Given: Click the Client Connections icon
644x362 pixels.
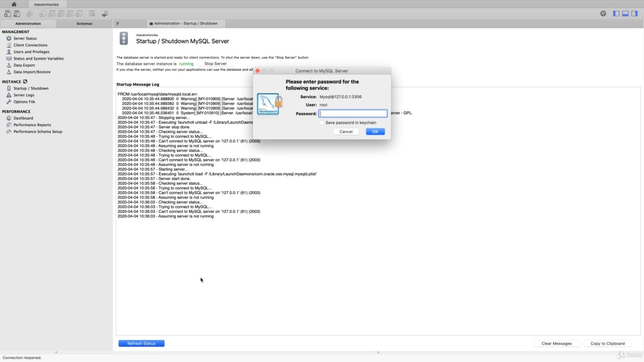Looking at the screenshot, I should (9, 45).
